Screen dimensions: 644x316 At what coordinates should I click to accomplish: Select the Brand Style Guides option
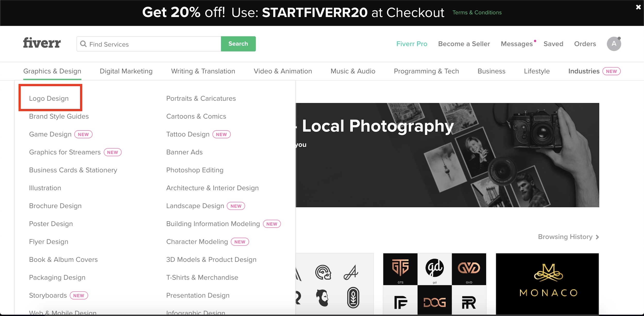pos(59,116)
